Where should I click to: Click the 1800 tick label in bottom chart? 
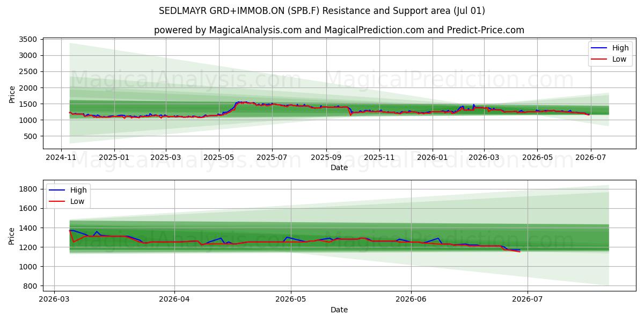click(28, 189)
